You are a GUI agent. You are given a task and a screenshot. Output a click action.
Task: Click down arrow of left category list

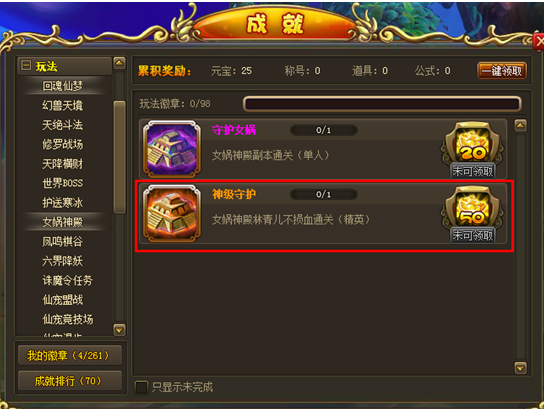coord(119,330)
